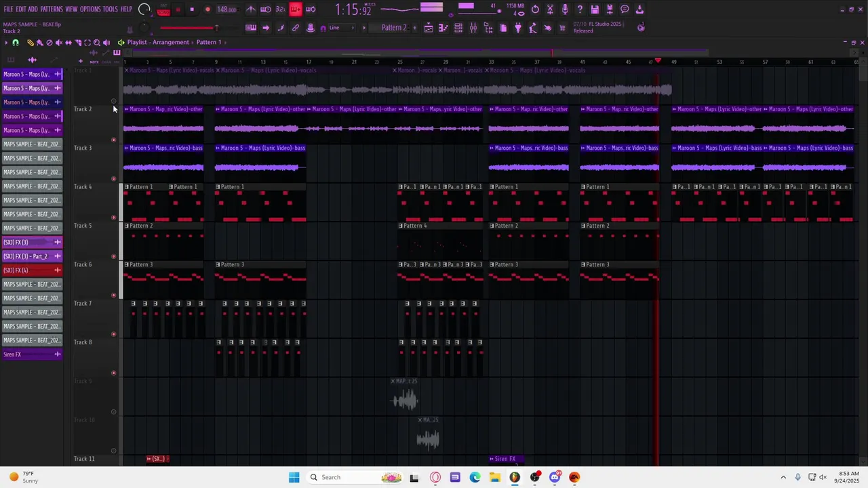Select the playlist Paint brush tool

tap(40, 43)
